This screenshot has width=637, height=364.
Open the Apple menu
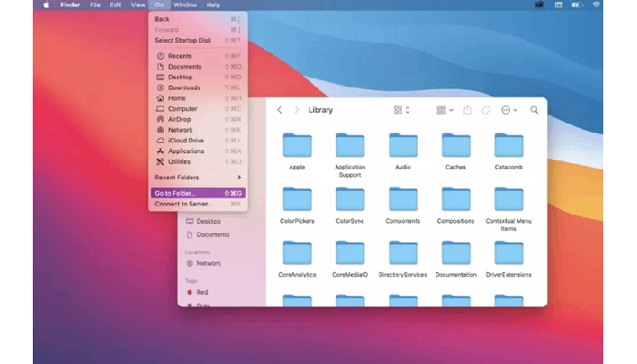[x=46, y=5]
